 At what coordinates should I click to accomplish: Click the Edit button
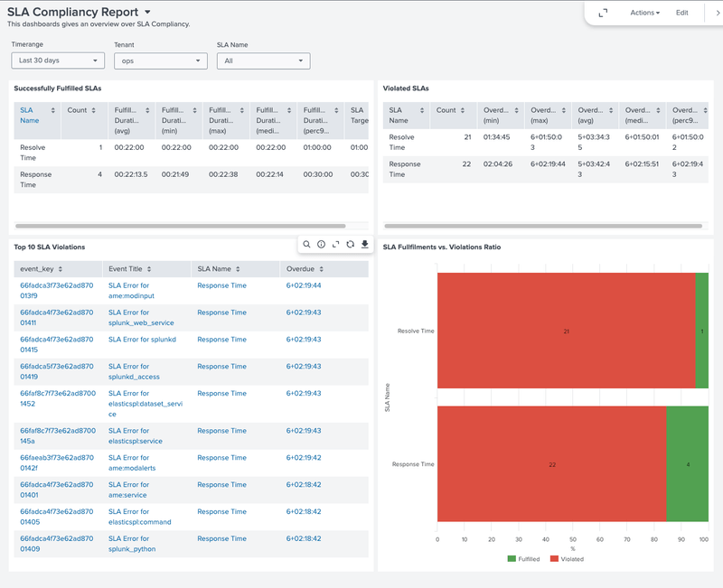682,13
